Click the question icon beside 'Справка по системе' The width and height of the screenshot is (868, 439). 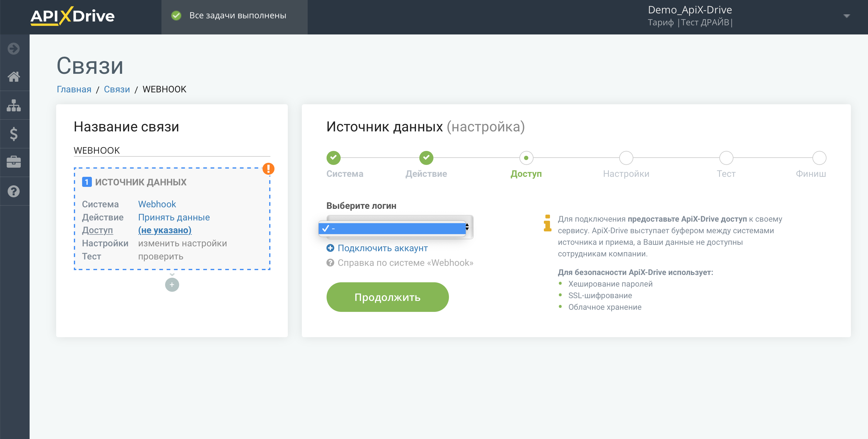click(330, 262)
